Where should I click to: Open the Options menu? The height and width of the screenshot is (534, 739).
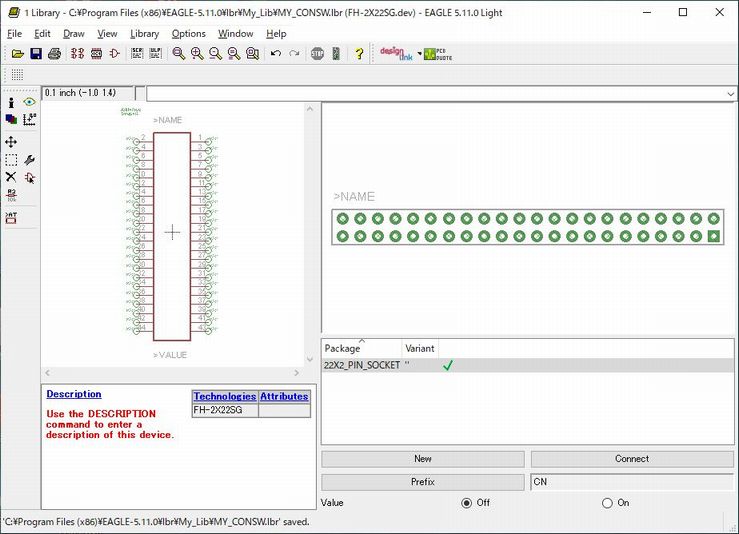(188, 33)
